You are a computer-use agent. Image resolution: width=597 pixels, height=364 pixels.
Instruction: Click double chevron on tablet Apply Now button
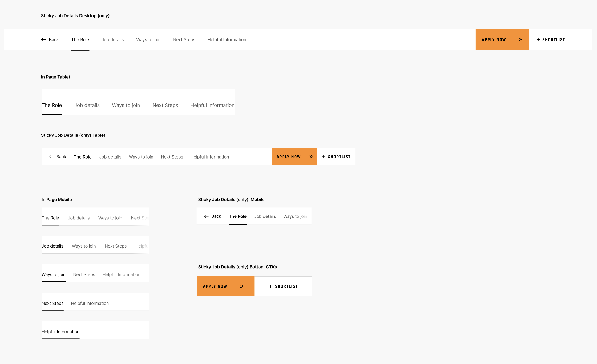point(311,157)
